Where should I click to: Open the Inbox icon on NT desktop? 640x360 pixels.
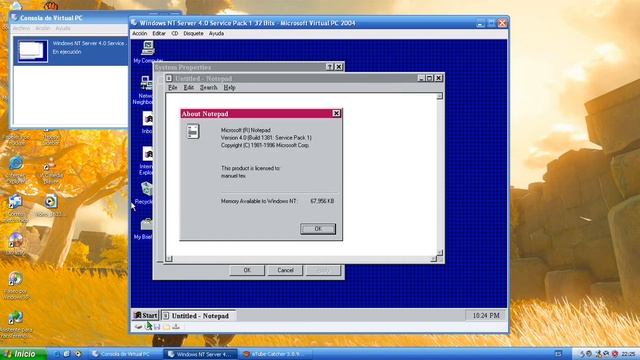pos(148,119)
